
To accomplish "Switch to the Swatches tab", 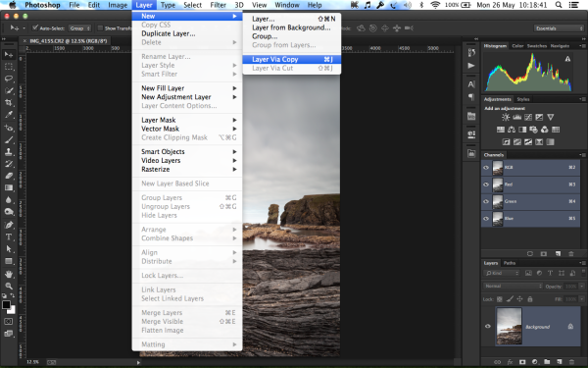I will (x=537, y=46).
